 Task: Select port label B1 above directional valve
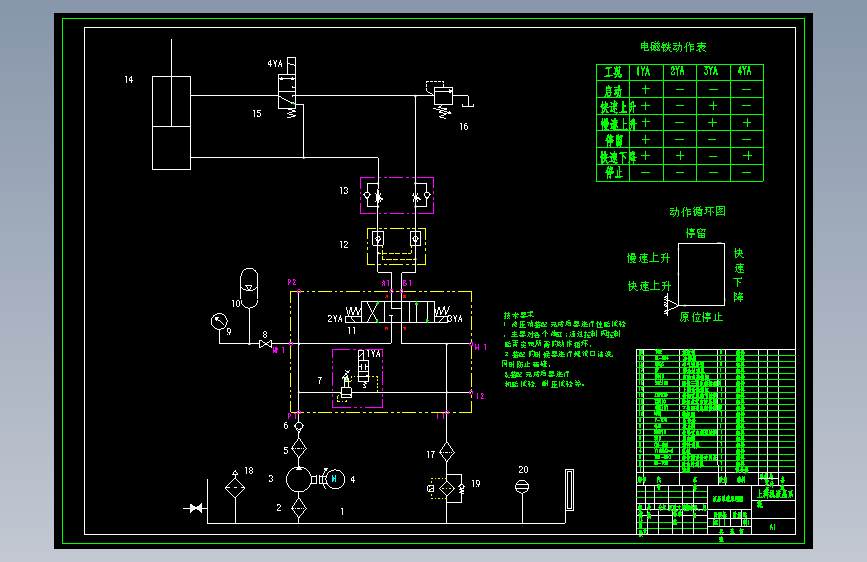click(x=407, y=283)
